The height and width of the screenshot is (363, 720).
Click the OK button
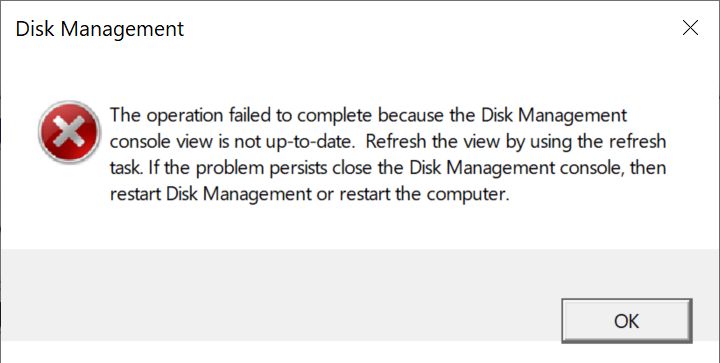(x=626, y=321)
